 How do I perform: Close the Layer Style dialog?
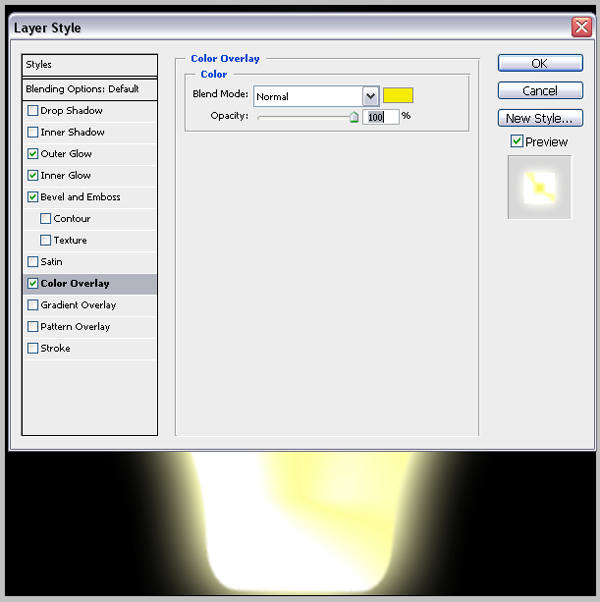click(582, 27)
